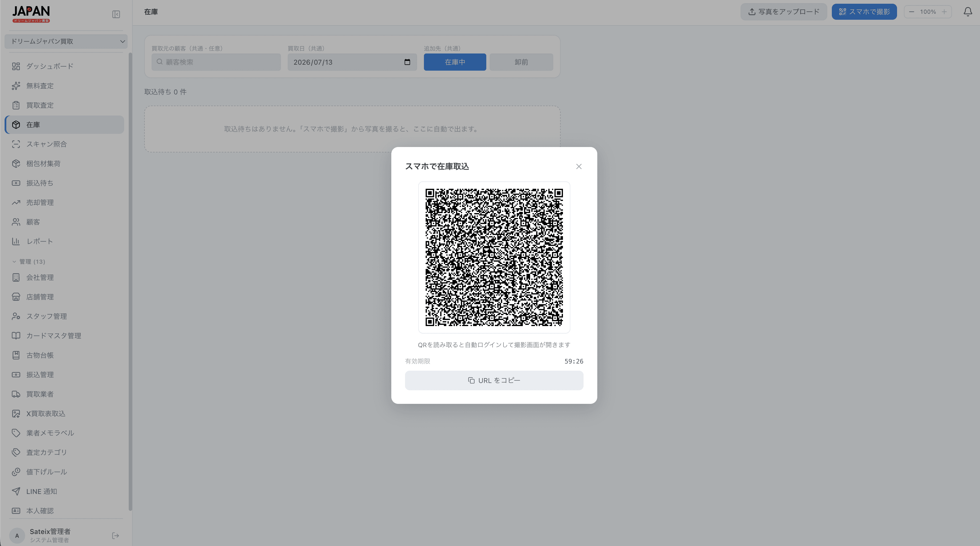Click the 顧客 people icon
Image resolution: width=980 pixels, height=546 pixels.
coord(16,222)
